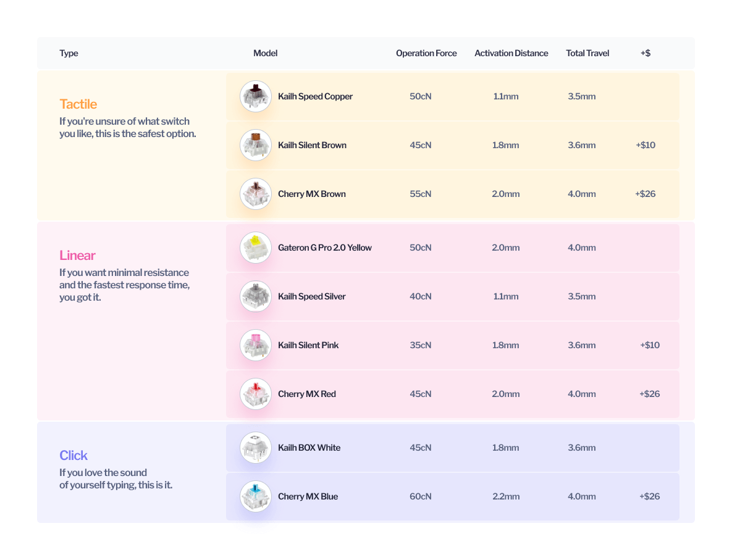Image resolution: width=732 pixels, height=560 pixels.
Task: Select the Kailh Silent Brown switch image
Action: (x=256, y=145)
